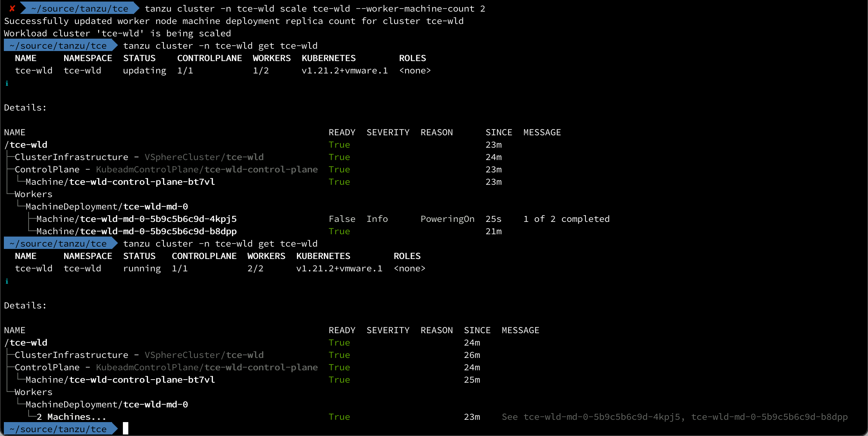This screenshot has height=436, width=868.
Task: Click first 'ControlPlane - KubeadmControlPlane' row
Action: (x=166, y=170)
